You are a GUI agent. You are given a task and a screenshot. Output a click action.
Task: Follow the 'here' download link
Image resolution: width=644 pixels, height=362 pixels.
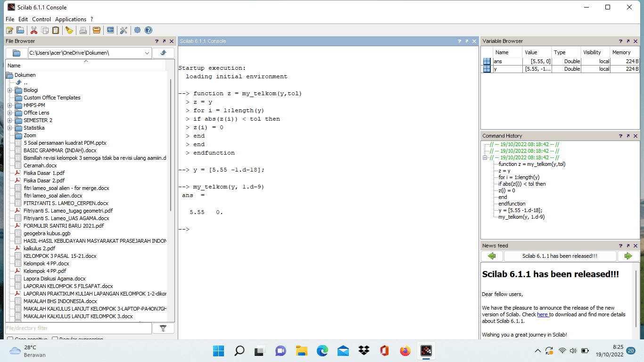click(542, 314)
